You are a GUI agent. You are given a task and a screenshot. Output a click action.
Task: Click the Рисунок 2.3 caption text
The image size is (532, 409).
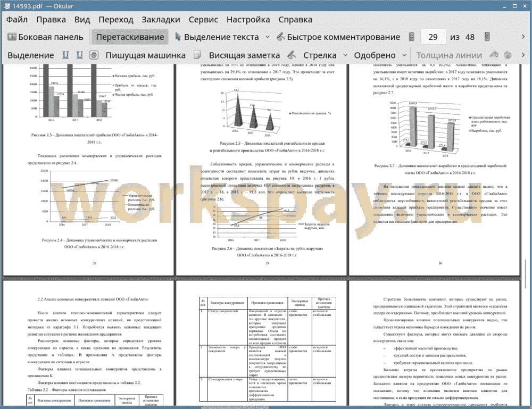94,138
